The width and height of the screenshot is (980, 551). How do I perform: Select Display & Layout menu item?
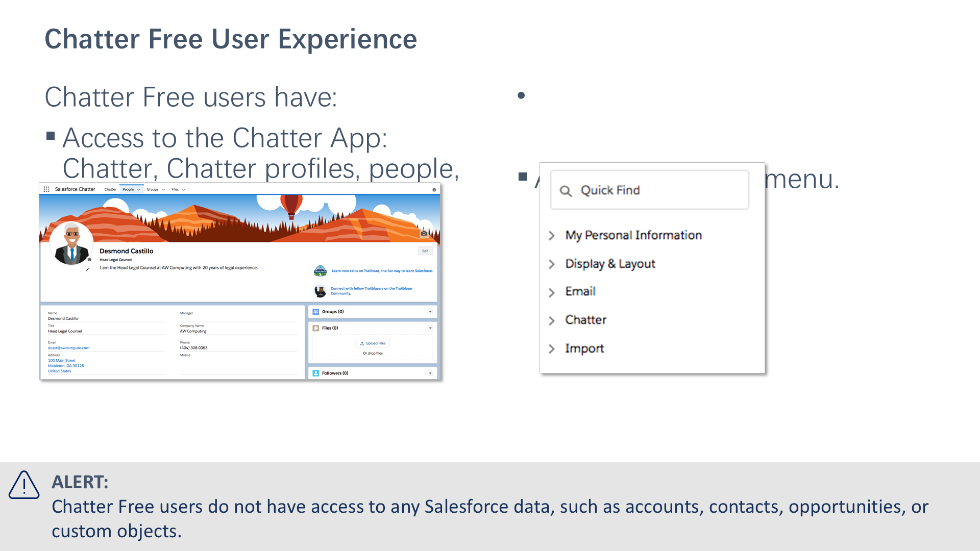(x=610, y=264)
